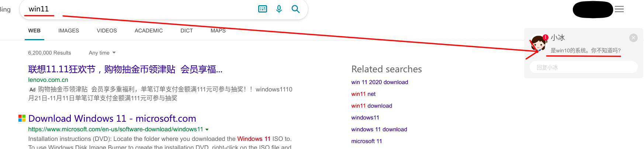Viewport: 644px width, 149px height.
Task: Expand the Any time filter dropdown
Action: tap(102, 53)
